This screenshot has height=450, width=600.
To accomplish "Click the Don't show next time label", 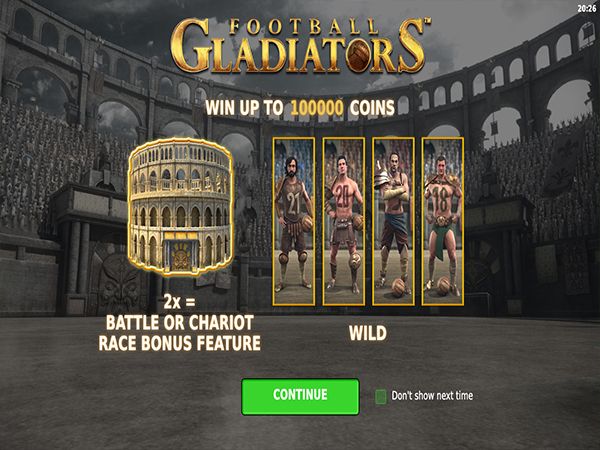I will [432, 396].
